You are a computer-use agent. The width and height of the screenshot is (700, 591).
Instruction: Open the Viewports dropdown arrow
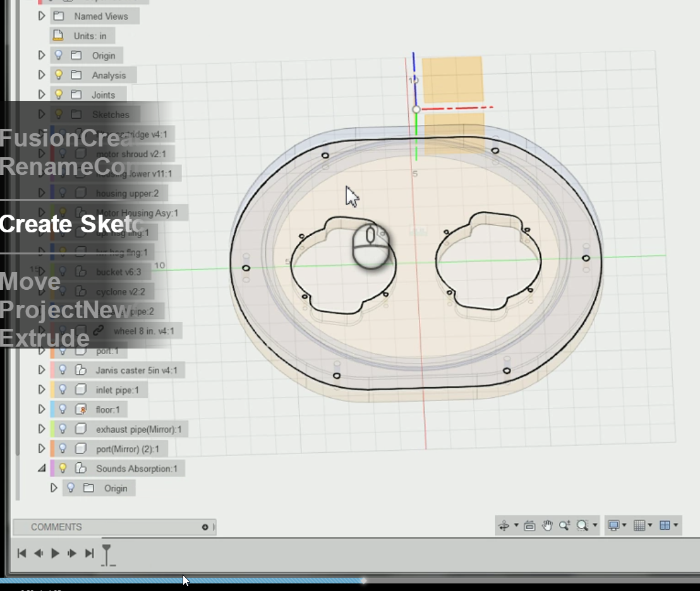tap(675, 525)
